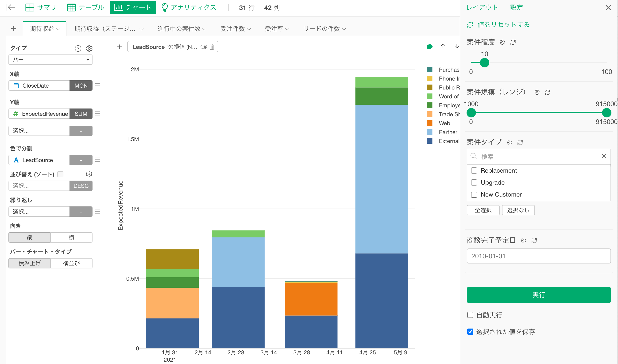Add a filter with plus icon
This screenshot has width=618, height=364.
pyautogui.click(x=120, y=46)
